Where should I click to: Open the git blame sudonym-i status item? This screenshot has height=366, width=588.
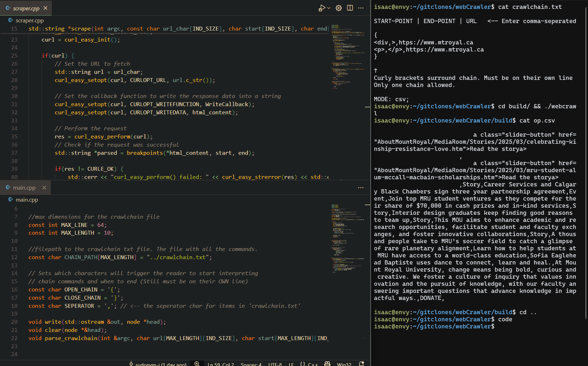pyautogui.click(x=158, y=364)
